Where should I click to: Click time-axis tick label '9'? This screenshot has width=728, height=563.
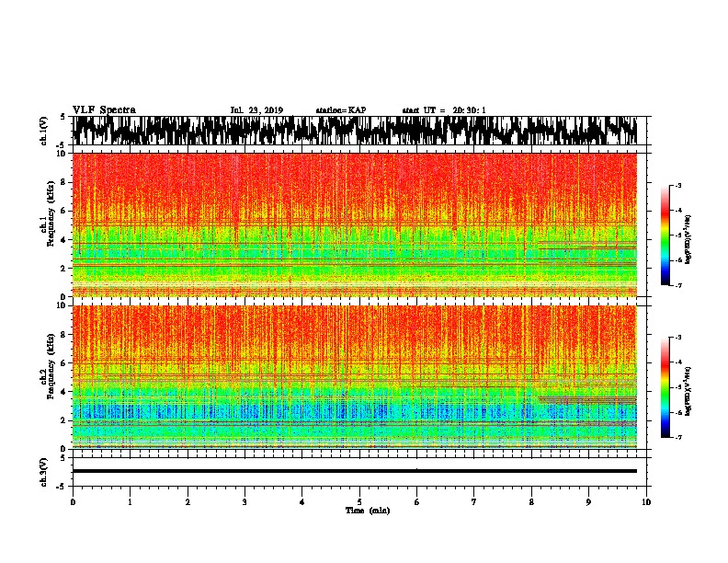click(x=588, y=502)
